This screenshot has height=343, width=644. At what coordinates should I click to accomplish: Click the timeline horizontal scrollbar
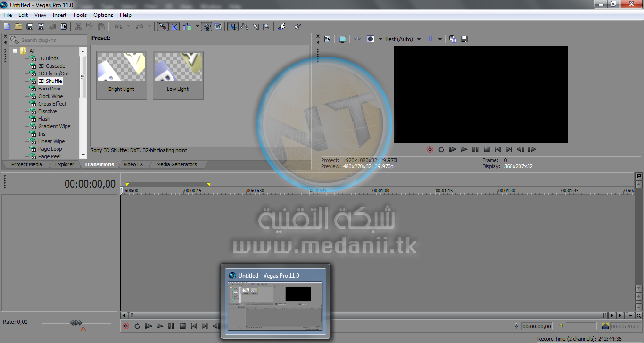point(368,316)
